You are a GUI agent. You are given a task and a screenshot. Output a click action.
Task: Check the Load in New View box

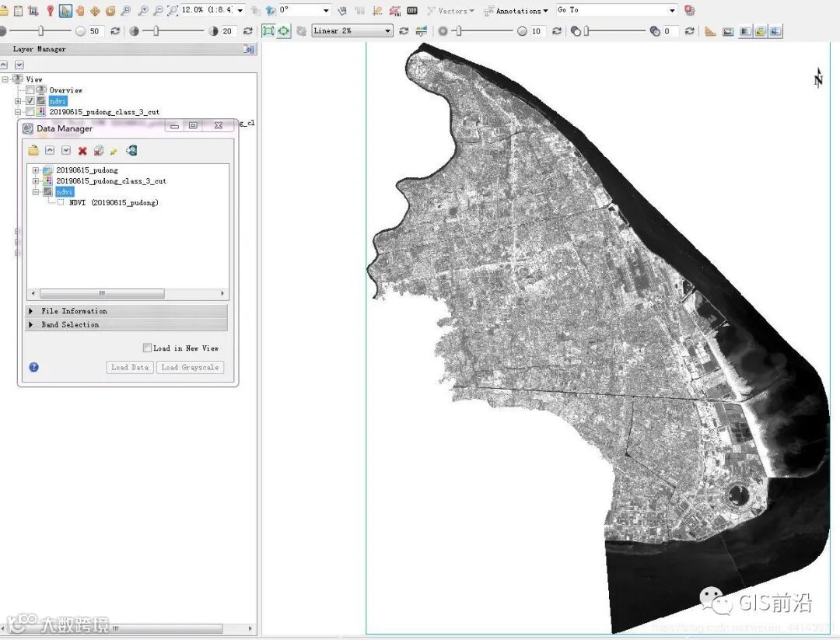147,348
